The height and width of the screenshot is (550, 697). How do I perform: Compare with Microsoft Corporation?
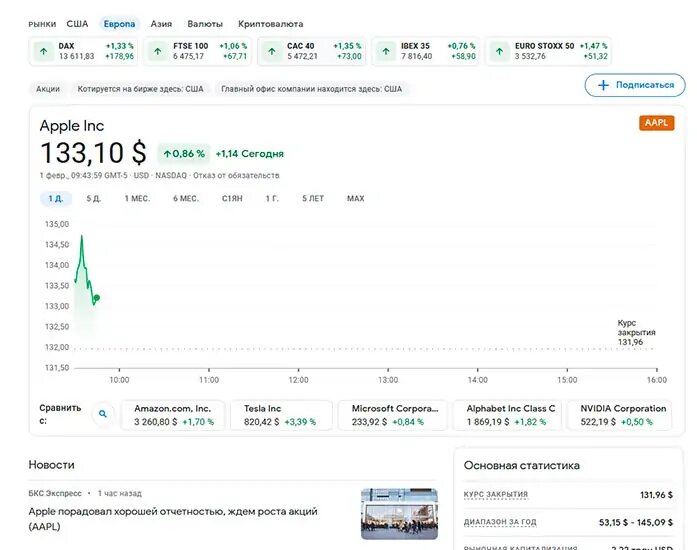tap(393, 415)
